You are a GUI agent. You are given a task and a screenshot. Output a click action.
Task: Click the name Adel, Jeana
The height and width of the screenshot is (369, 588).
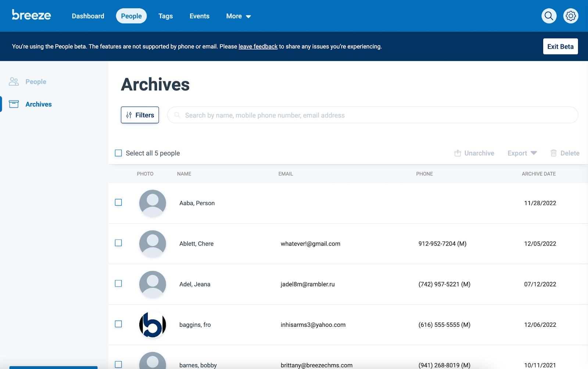[x=195, y=284]
